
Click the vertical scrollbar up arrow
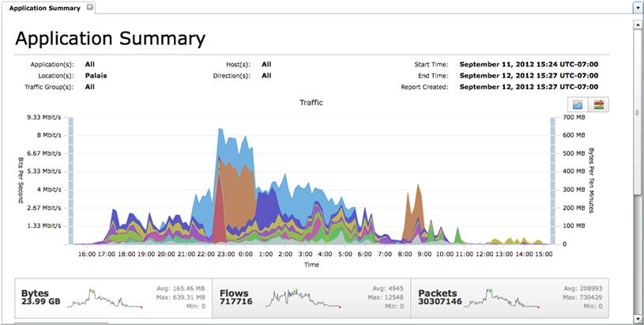click(639, 24)
